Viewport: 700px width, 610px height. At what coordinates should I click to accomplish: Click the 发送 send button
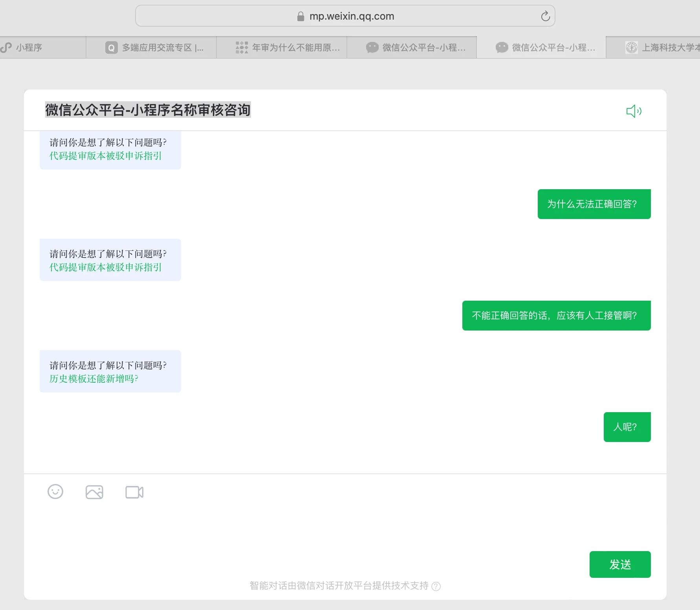coord(620,564)
